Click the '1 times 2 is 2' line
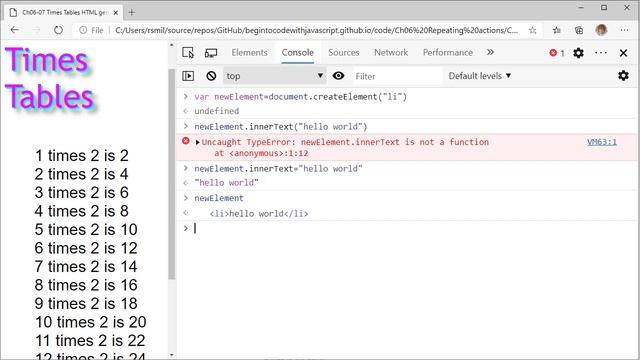The width and height of the screenshot is (640, 360). 82,156
